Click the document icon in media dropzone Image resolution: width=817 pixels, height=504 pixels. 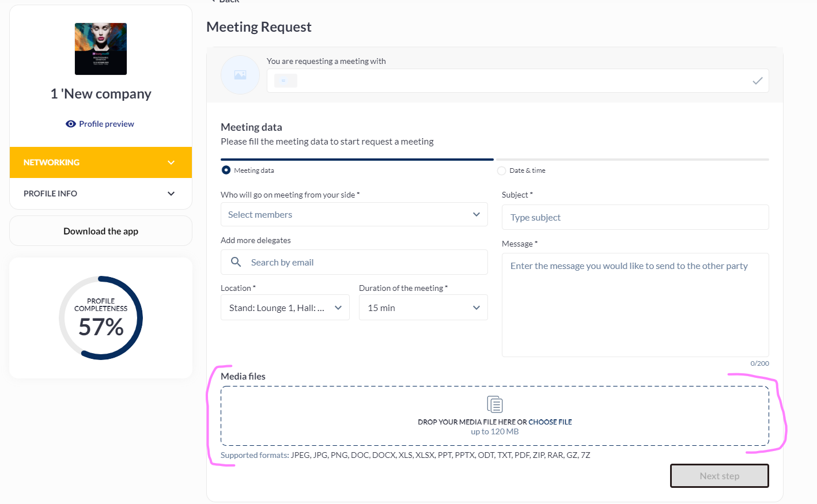495,404
